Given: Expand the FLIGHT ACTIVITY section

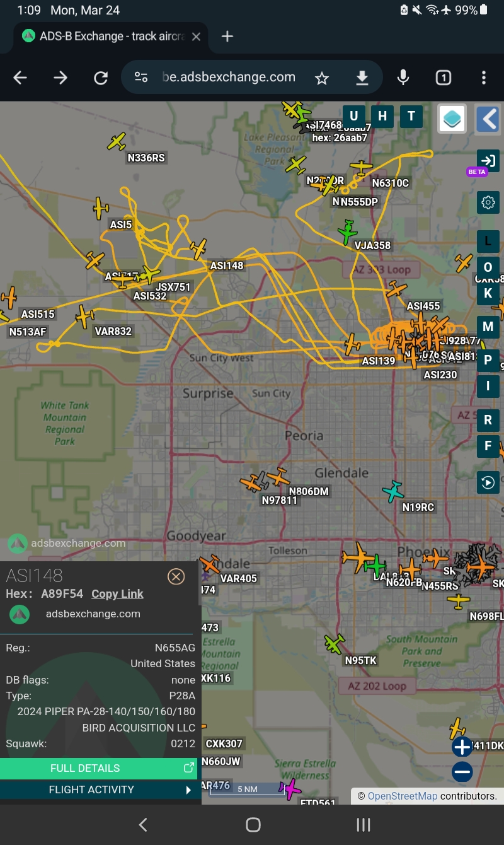Looking at the screenshot, I should (99, 790).
